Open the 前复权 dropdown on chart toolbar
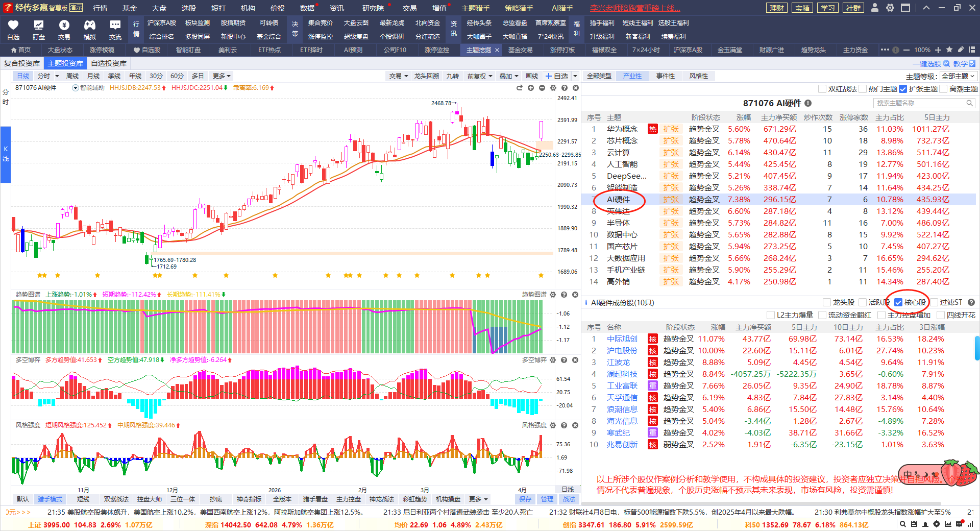The image size is (980, 531). click(480, 76)
